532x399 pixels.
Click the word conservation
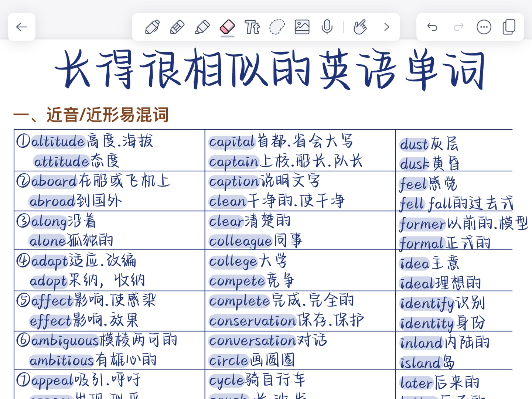pos(253,321)
